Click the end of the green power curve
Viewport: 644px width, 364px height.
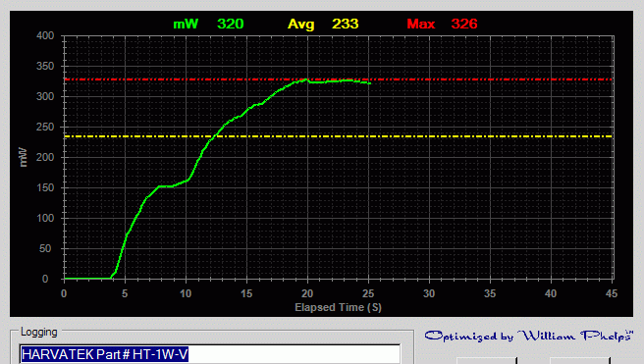coord(370,83)
